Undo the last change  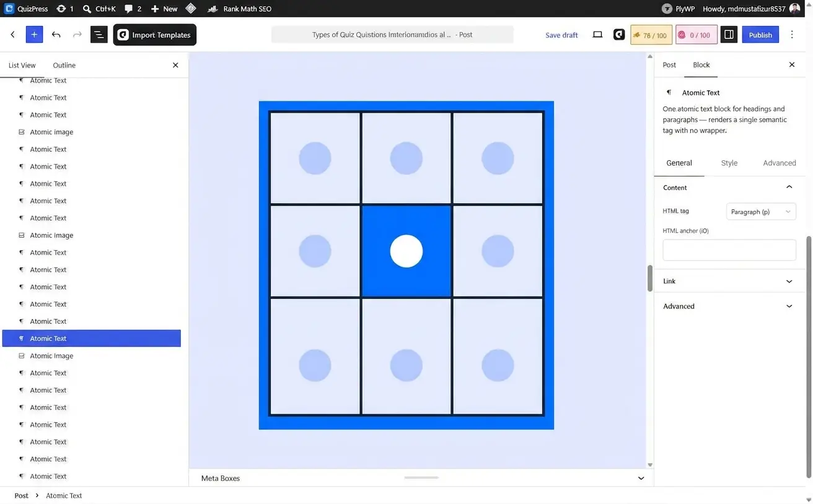[x=56, y=35]
